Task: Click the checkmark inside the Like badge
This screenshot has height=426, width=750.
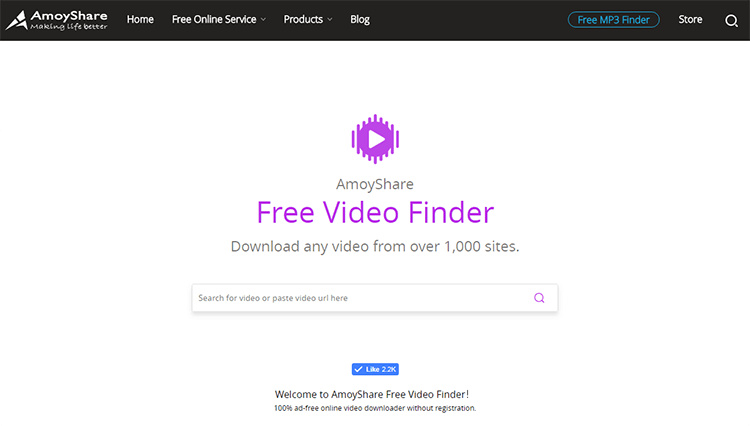Action: coord(358,369)
